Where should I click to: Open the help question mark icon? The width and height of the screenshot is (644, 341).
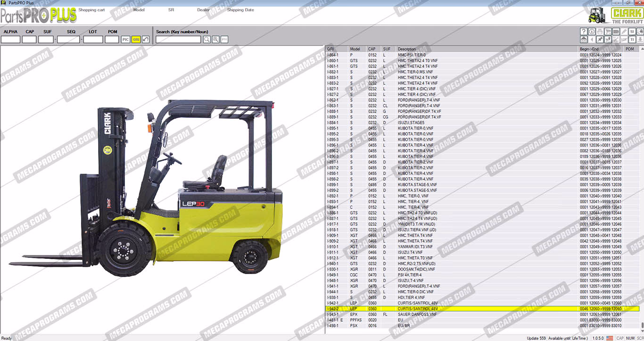pos(584,32)
